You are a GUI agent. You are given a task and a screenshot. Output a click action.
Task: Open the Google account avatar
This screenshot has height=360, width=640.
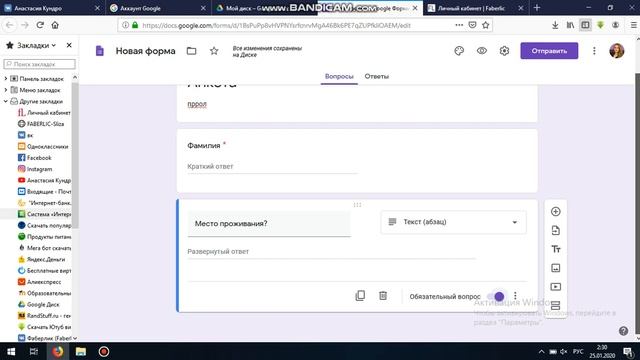[x=617, y=51]
